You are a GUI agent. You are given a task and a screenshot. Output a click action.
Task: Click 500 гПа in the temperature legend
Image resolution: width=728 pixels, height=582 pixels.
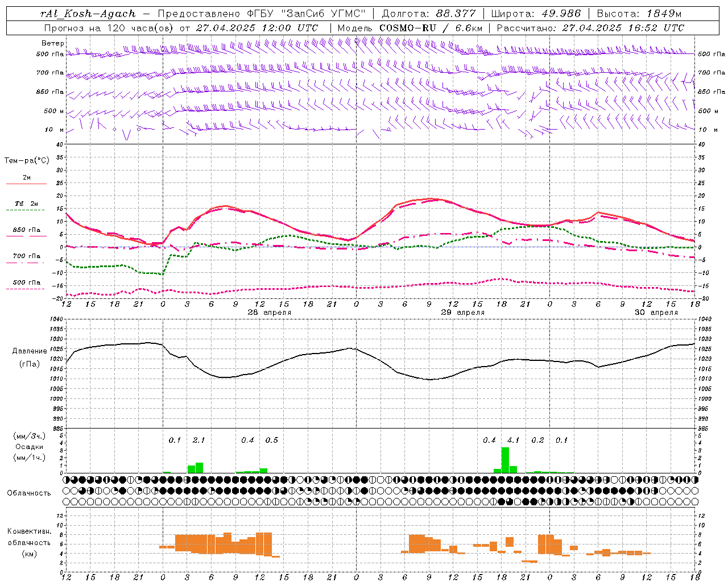(27, 282)
